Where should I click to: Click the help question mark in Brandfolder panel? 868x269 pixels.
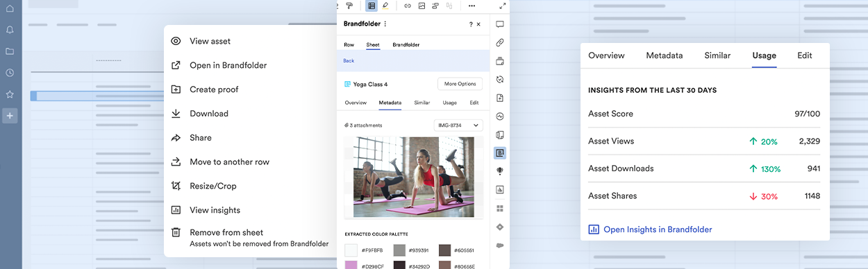(x=471, y=24)
